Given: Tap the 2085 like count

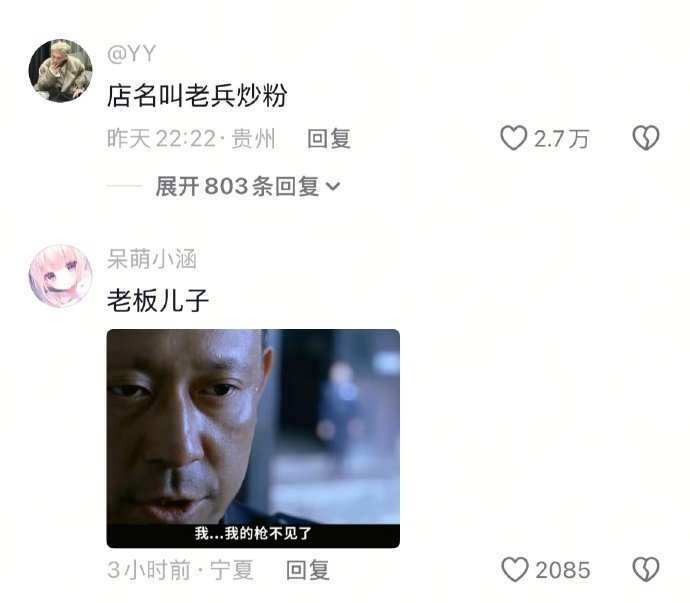Looking at the screenshot, I should coord(563,570).
